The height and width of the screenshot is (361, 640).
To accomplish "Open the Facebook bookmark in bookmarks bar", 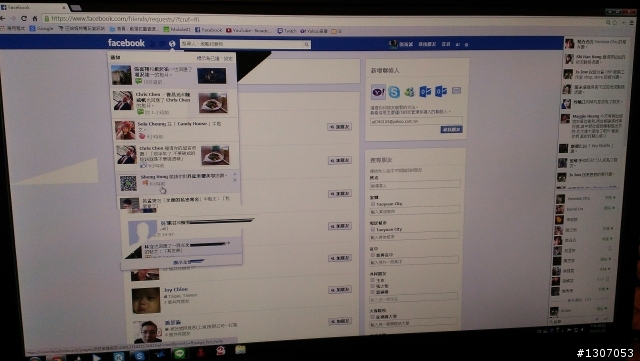I will (x=209, y=30).
